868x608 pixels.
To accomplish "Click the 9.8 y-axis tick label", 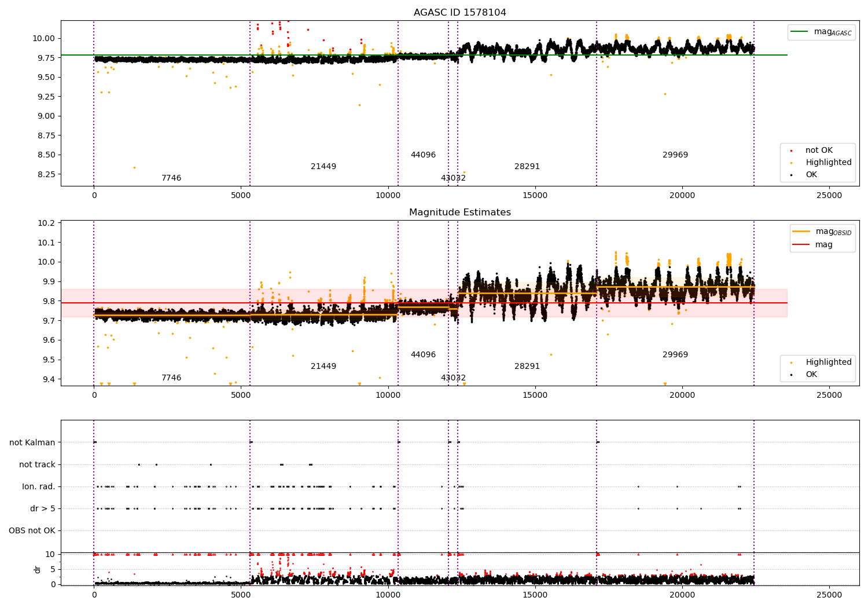I will point(49,302).
